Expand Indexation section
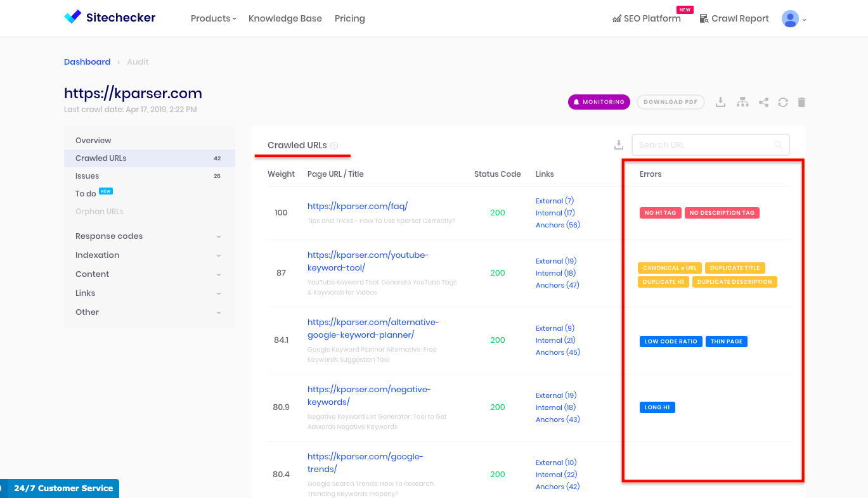 tap(149, 255)
